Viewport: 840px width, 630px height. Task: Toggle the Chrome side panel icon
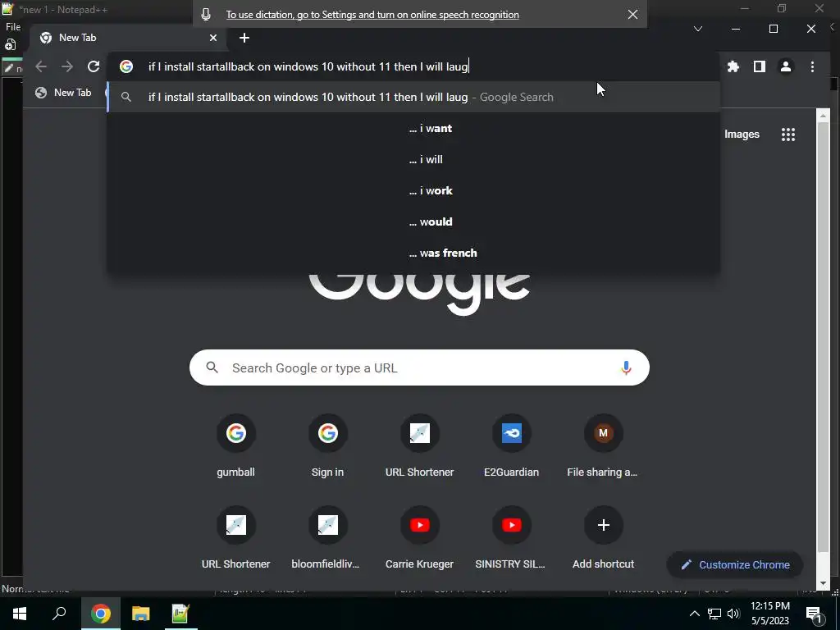tap(759, 66)
